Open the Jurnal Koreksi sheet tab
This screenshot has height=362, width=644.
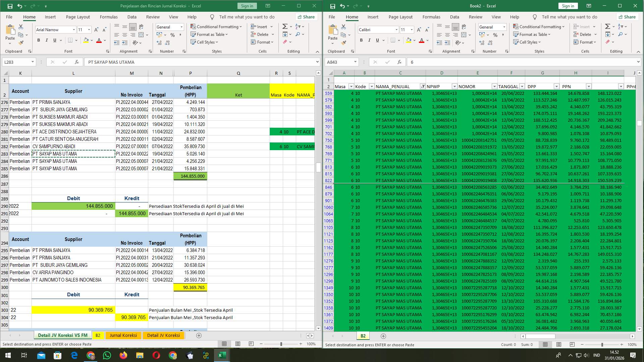(x=123, y=335)
